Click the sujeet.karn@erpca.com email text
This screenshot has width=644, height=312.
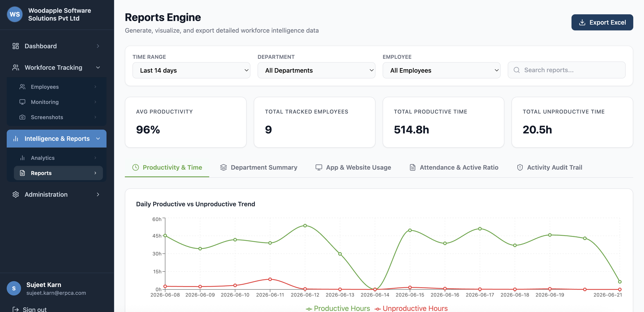click(x=56, y=293)
